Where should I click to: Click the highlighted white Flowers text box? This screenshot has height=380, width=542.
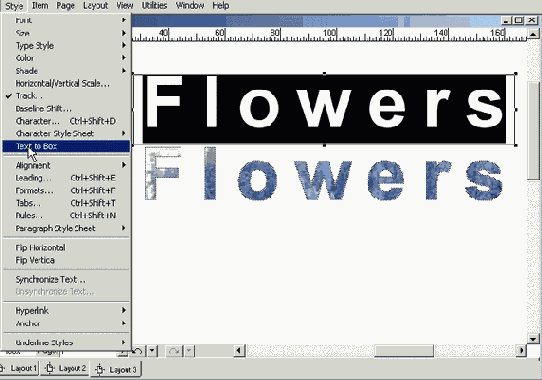(324, 109)
